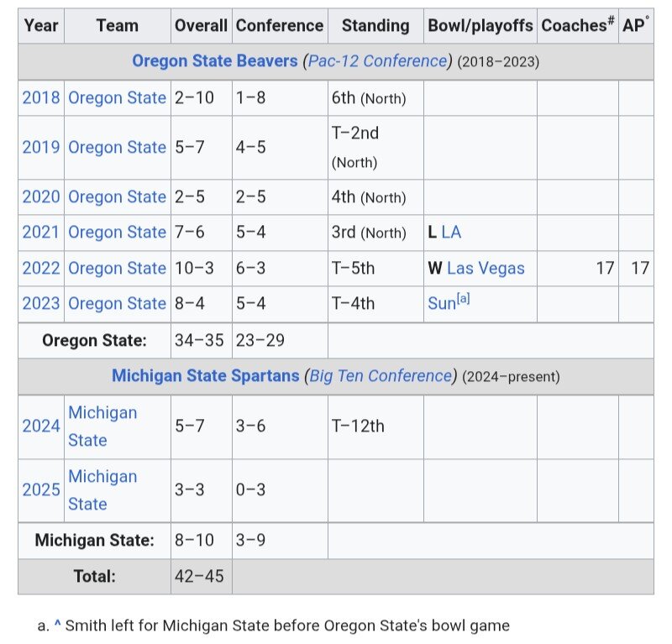Open the Oregon State Beavers header link

(214, 61)
